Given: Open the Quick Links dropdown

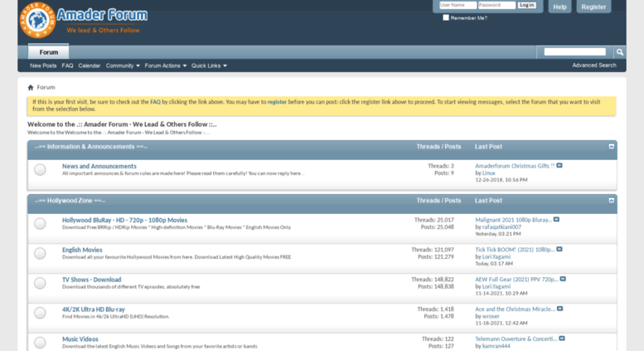Looking at the screenshot, I should pyautogui.click(x=209, y=66).
